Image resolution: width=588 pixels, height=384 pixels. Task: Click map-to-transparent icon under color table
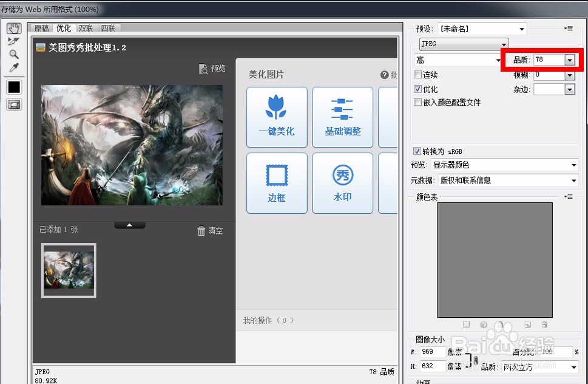pos(466,324)
